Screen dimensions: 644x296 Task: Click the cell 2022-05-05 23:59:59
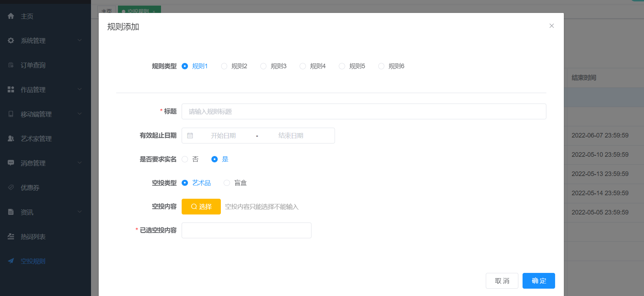pos(600,212)
